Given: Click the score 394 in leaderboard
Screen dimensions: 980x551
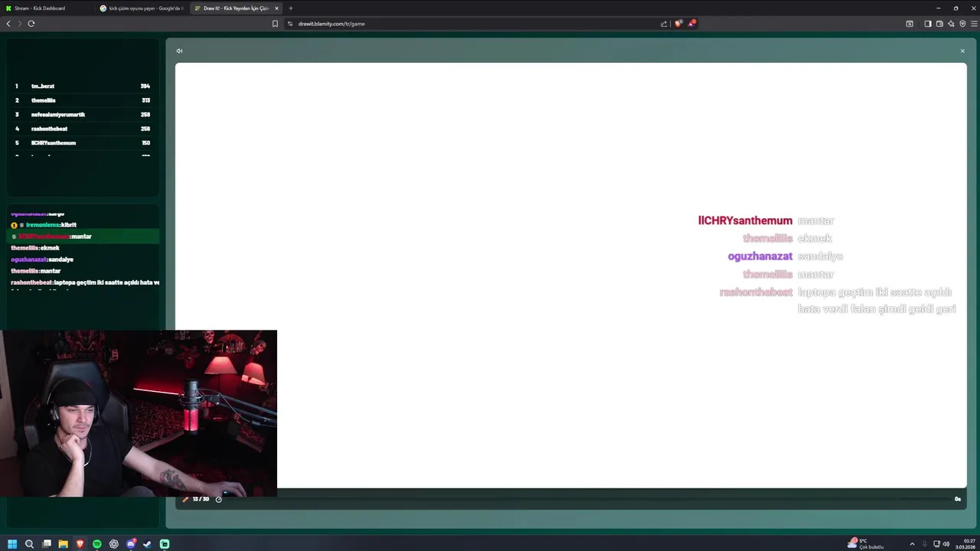Looking at the screenshot, I should (145, 86).
